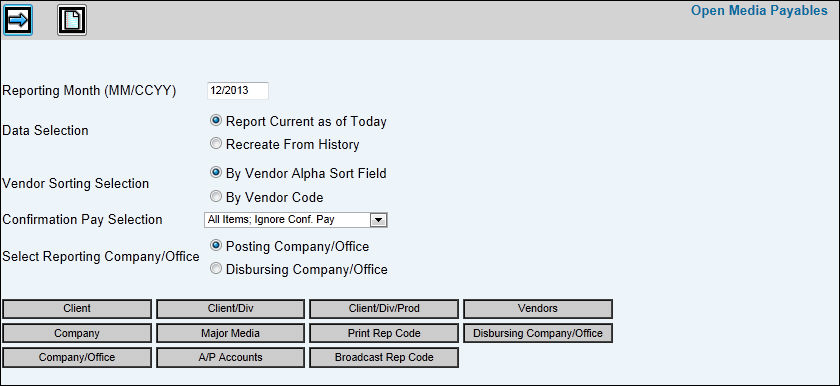Select Posting Company/Office radio button

pyautogui.click(x=215, y=246)
